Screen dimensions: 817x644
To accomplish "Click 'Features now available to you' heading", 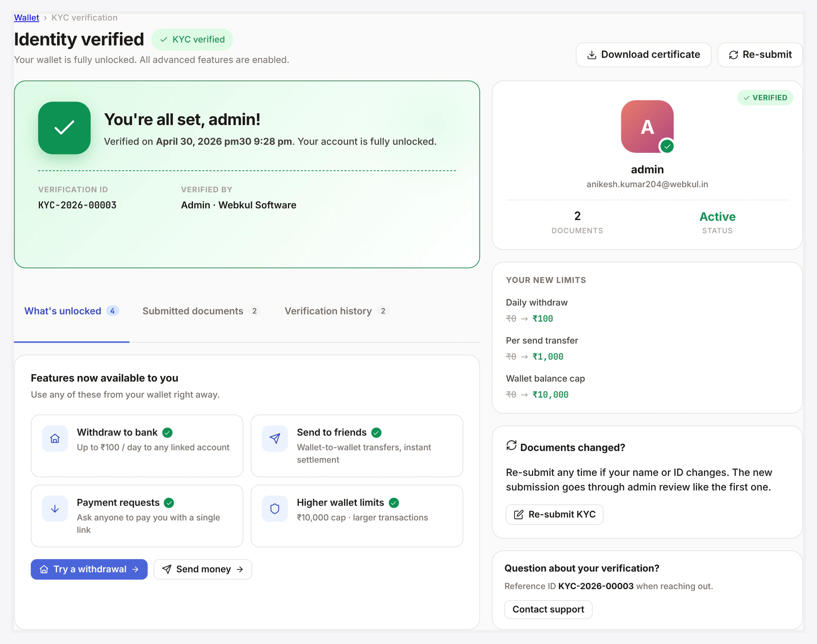I will point(105,378).
